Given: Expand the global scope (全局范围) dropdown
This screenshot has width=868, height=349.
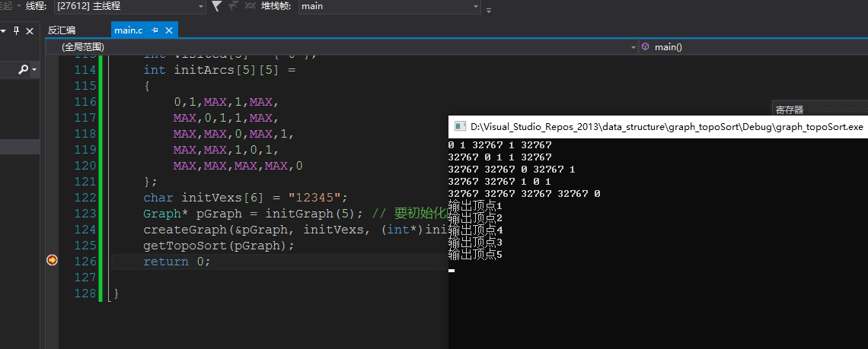Looking at the screenshot, I should pos(633,48).
